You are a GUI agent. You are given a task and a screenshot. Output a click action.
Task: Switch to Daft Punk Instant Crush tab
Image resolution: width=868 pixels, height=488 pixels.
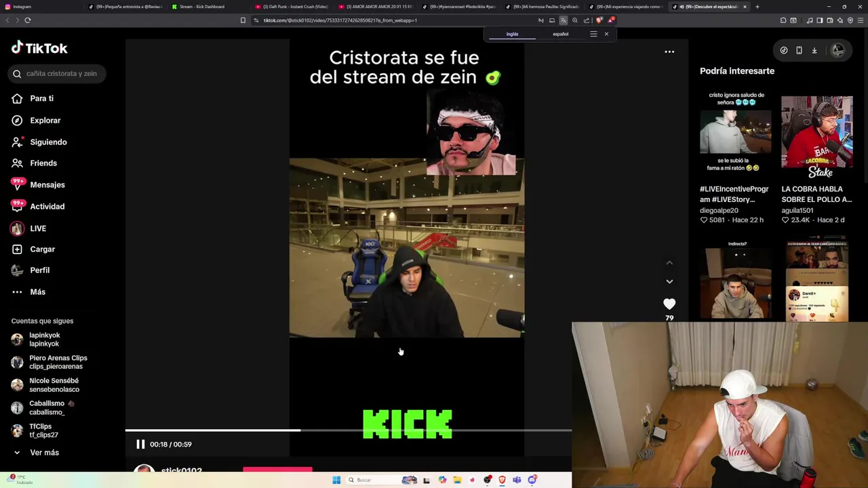pos(293,7)
